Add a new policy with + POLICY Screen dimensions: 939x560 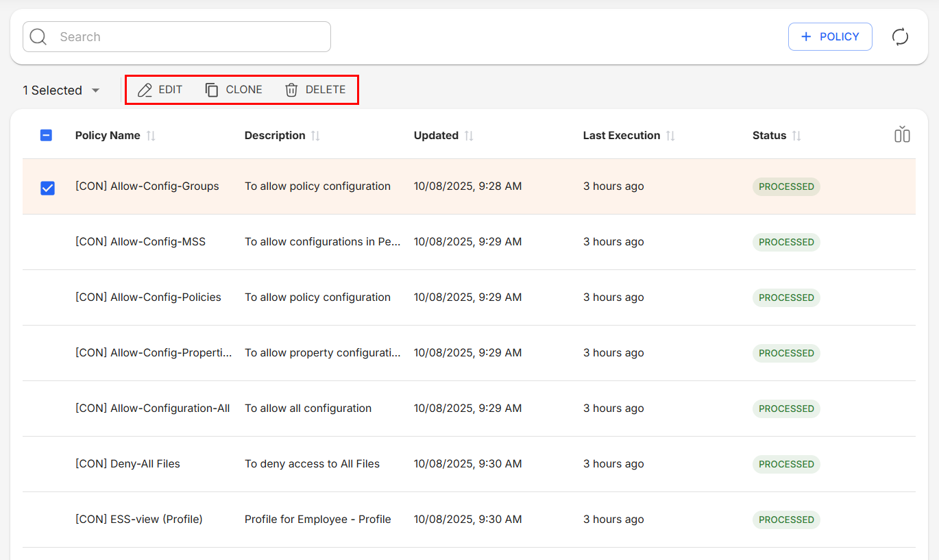(830, 37)
